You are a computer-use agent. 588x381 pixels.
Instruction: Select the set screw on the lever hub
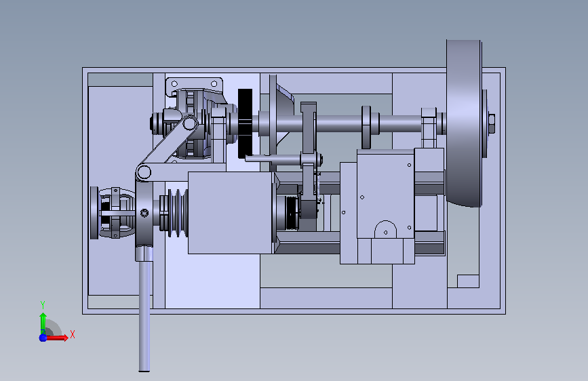click(144, 213)
